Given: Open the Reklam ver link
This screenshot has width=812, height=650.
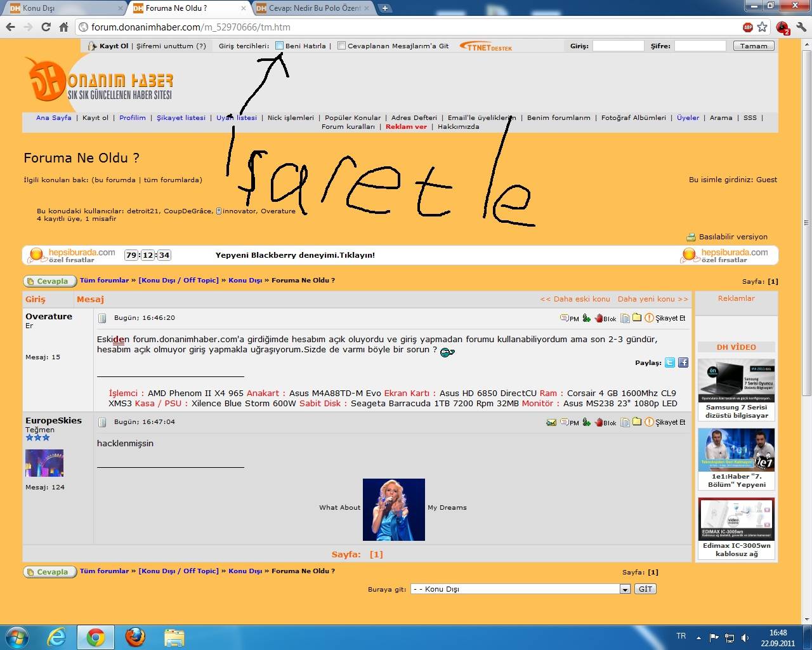Looking at the screenshot, I should coord(406,126).
